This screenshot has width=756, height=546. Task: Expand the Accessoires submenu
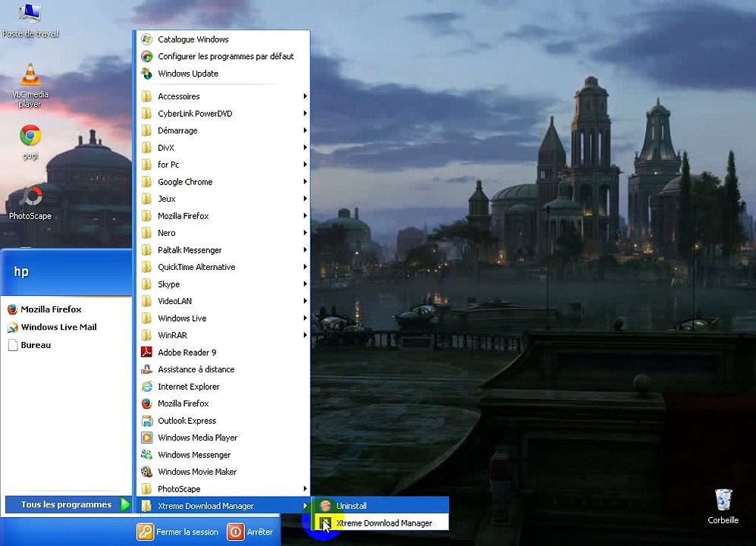(179, 96)
